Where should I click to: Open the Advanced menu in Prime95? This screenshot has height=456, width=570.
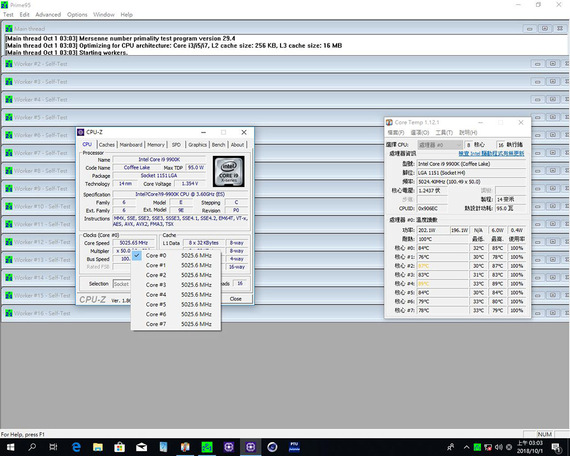coord(48,15)
